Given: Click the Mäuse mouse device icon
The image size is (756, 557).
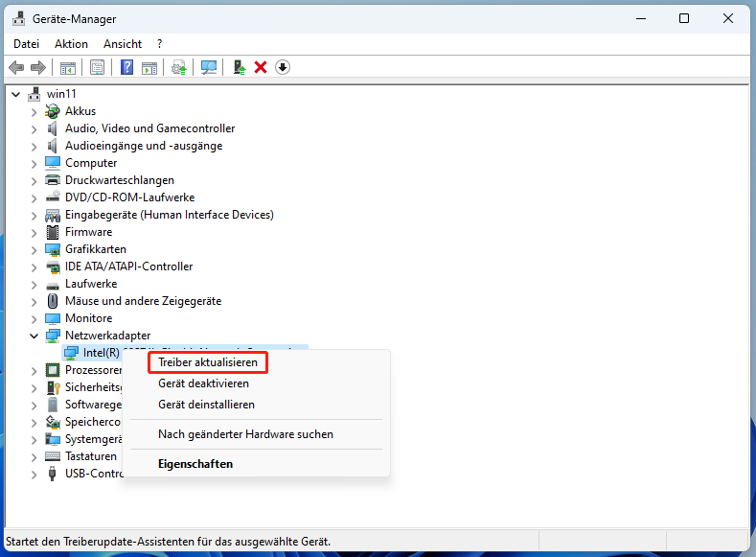Looking at the screenshot, I should pyautogui.click(x=52, y=301).
